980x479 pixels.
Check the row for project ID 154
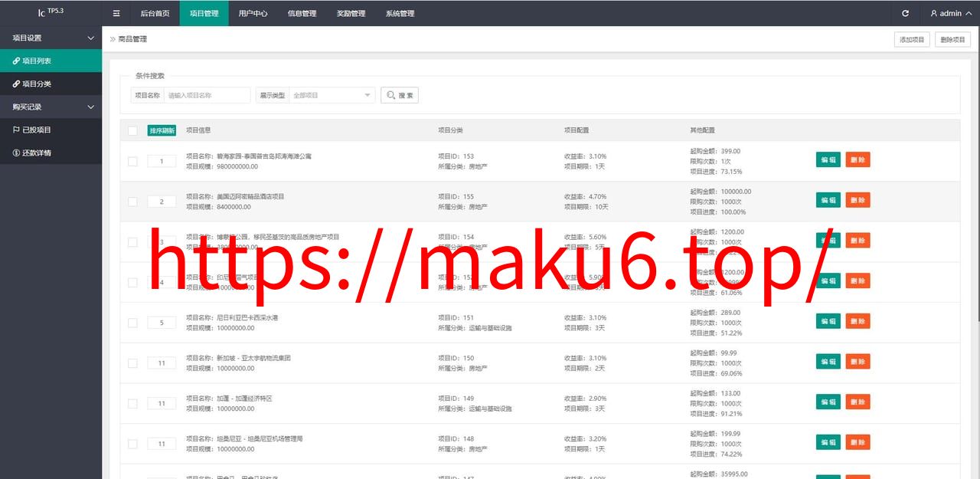(x=132, y=242)
